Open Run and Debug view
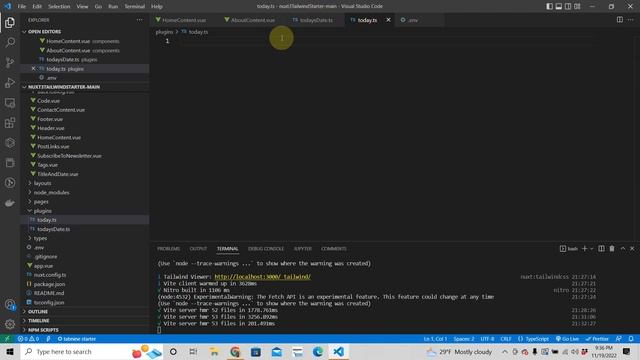This screenshot has width=640, height=360. [10, 82]
